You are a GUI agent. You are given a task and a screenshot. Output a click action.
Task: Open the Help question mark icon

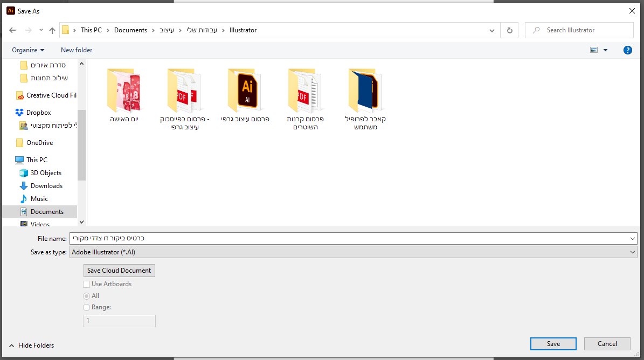(x=628, y=50)
